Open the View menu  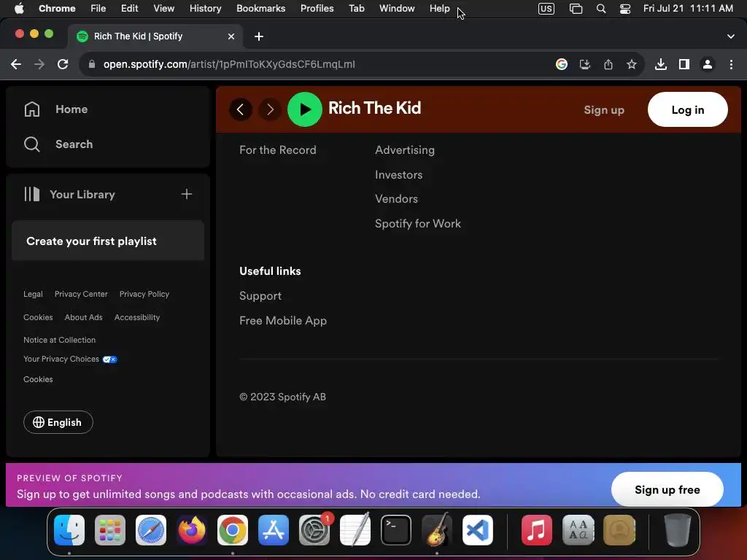(164, 8)
